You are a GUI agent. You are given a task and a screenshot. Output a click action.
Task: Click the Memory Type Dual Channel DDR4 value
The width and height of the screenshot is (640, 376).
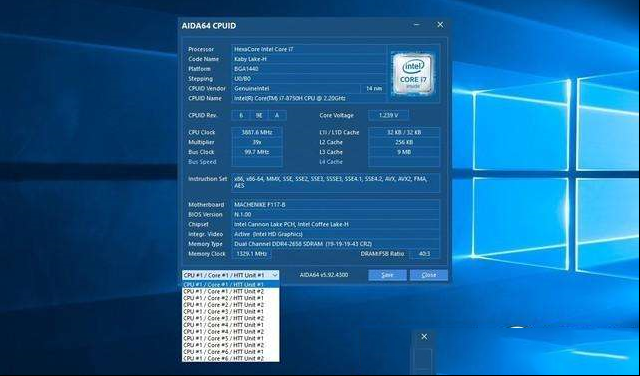[336, 244]
